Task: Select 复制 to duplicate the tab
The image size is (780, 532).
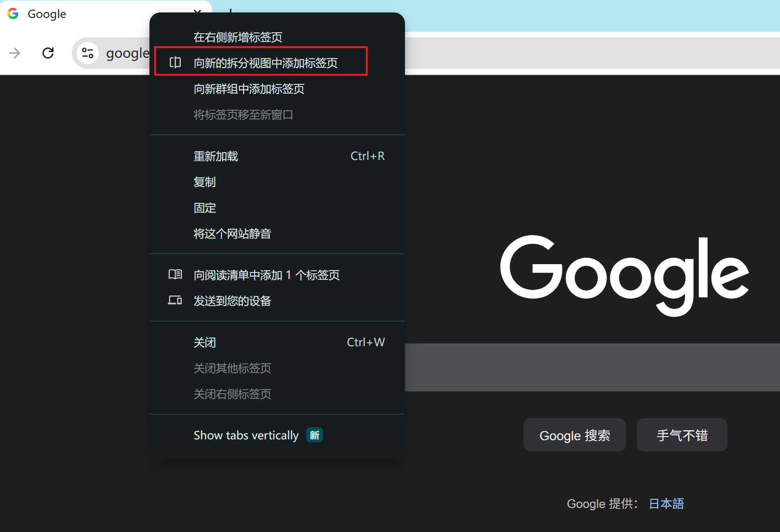Action: click(205, 182)
